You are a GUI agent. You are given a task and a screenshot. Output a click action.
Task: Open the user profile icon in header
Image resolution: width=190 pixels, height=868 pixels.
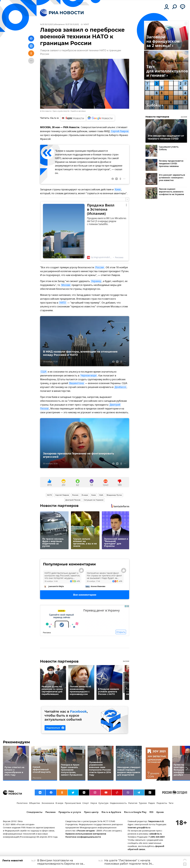[x=166, y=7]
